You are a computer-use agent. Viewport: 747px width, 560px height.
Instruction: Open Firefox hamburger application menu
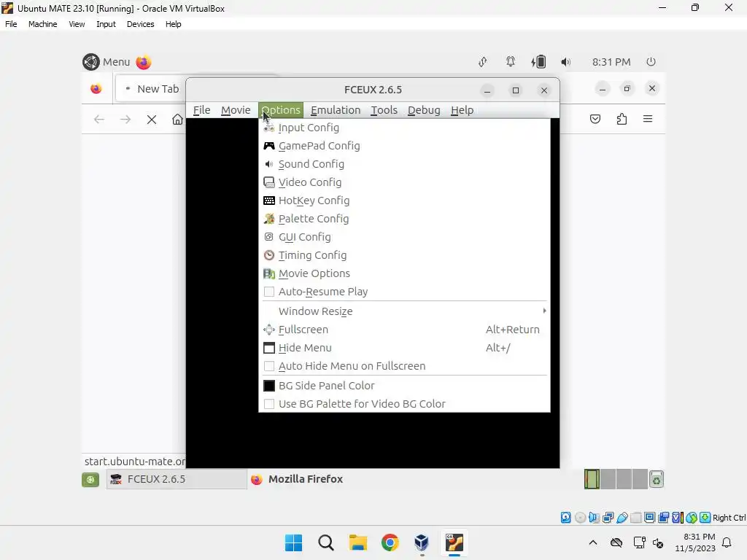648,119
